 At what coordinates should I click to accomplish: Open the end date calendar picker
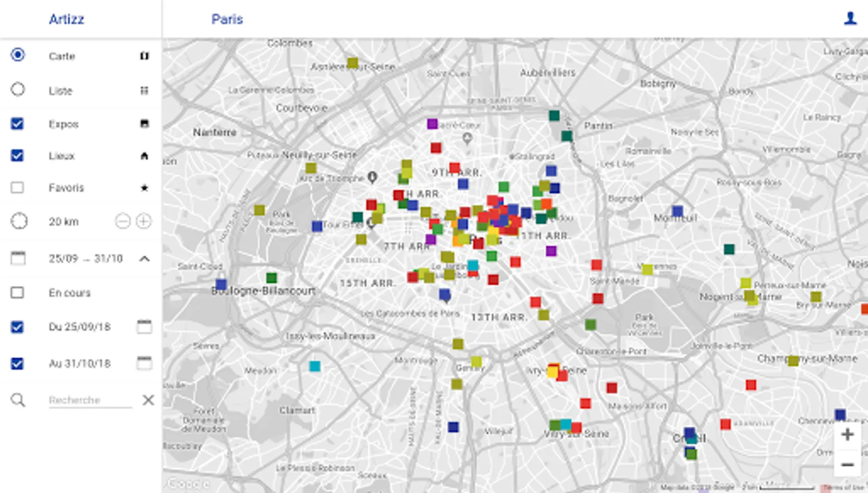[144, 363]
